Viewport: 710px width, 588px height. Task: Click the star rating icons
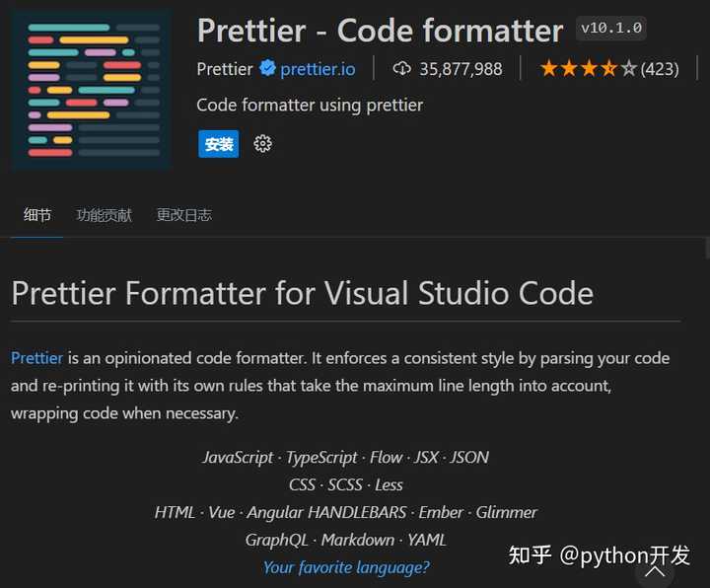[x=589, y=69]
